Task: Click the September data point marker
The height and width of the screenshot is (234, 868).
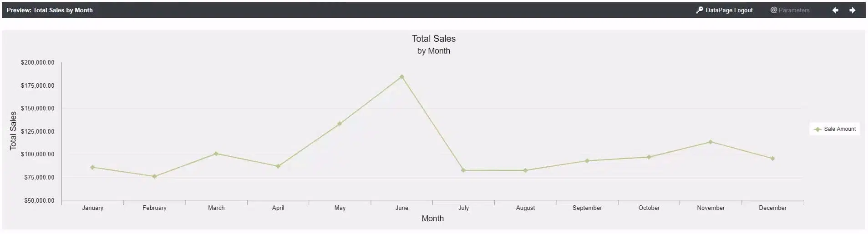Action: (587, 161)
